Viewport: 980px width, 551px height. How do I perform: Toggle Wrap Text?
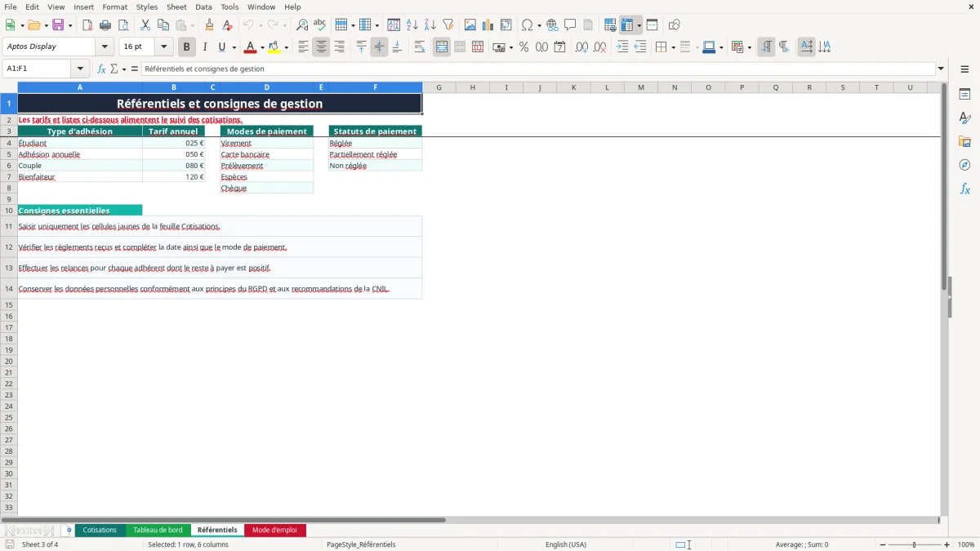(x=420, y=47)
